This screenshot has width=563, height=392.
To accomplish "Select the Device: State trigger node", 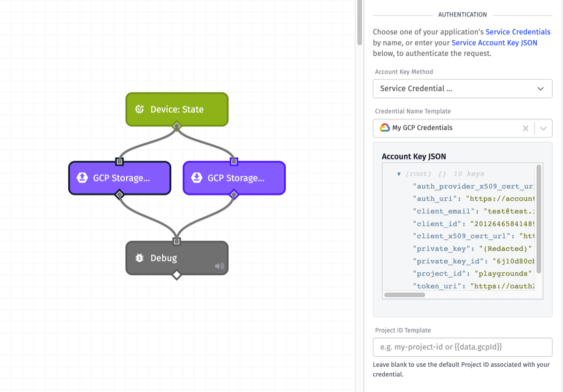I will 177,109.
